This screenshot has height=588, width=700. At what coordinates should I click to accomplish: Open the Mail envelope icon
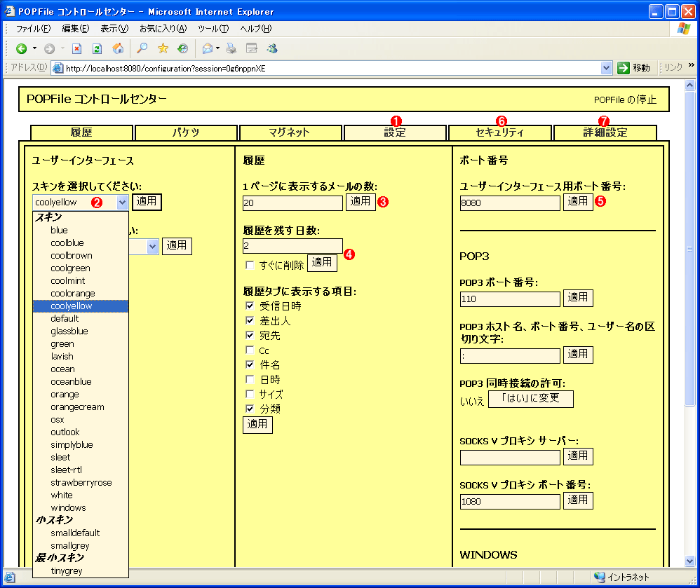coord(208,48)
